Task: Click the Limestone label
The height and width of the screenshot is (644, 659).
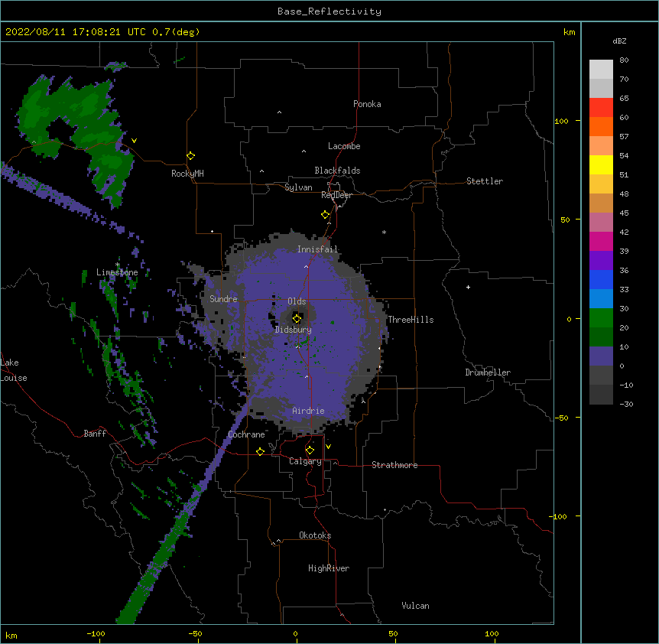Action: [x=117, y=272]
